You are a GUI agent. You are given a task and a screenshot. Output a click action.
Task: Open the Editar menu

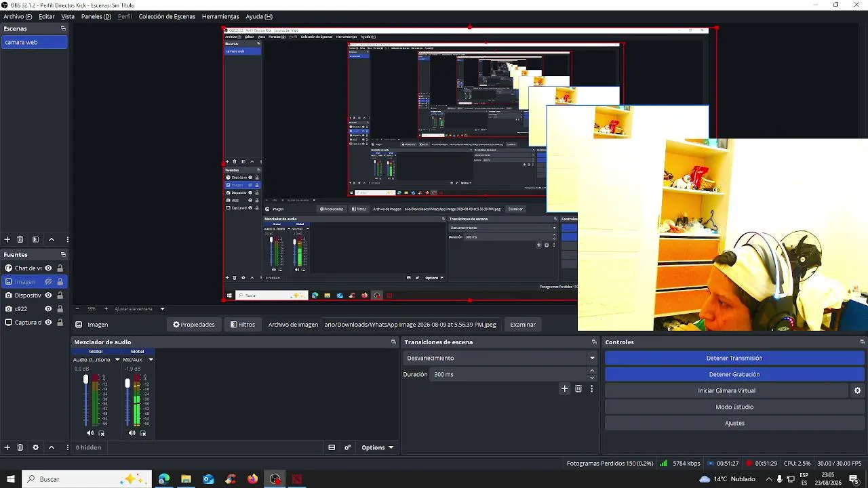[x=47, y=16]
